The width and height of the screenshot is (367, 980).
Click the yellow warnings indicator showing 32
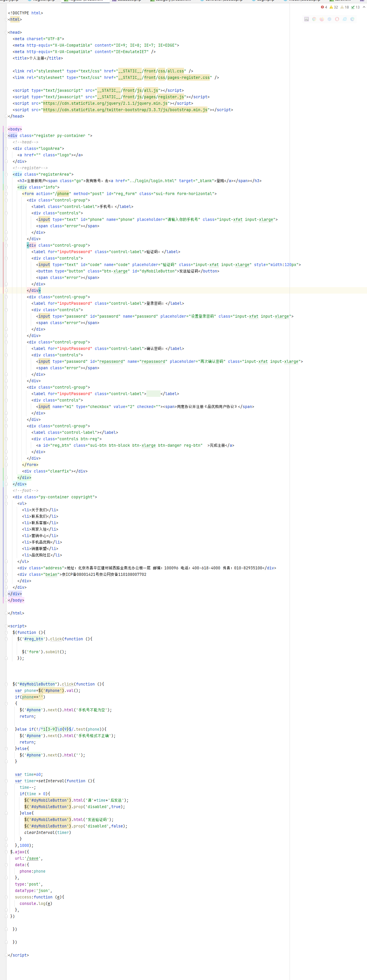[x=334, y=7]
